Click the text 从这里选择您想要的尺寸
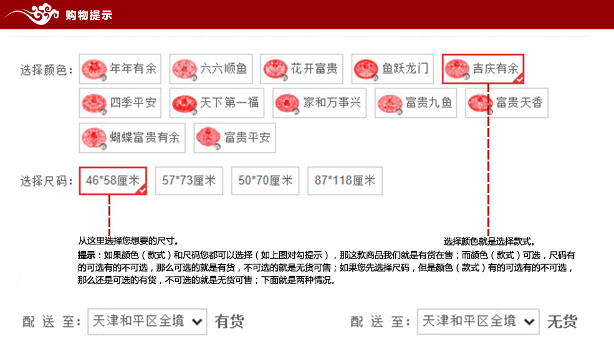The width and height of the screenshot is (614, 364). (x=128, y=241)
